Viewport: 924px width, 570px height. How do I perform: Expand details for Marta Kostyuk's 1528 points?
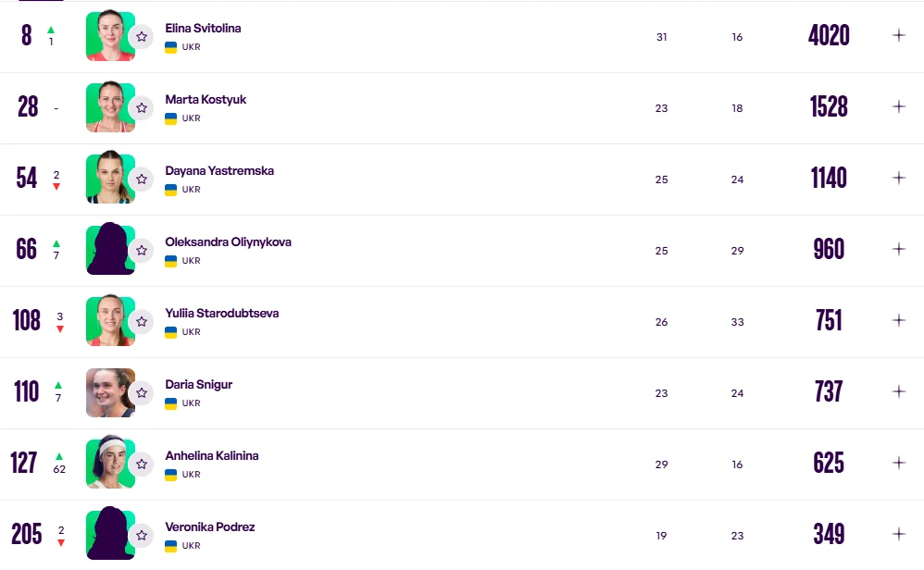tap(898, 106)
